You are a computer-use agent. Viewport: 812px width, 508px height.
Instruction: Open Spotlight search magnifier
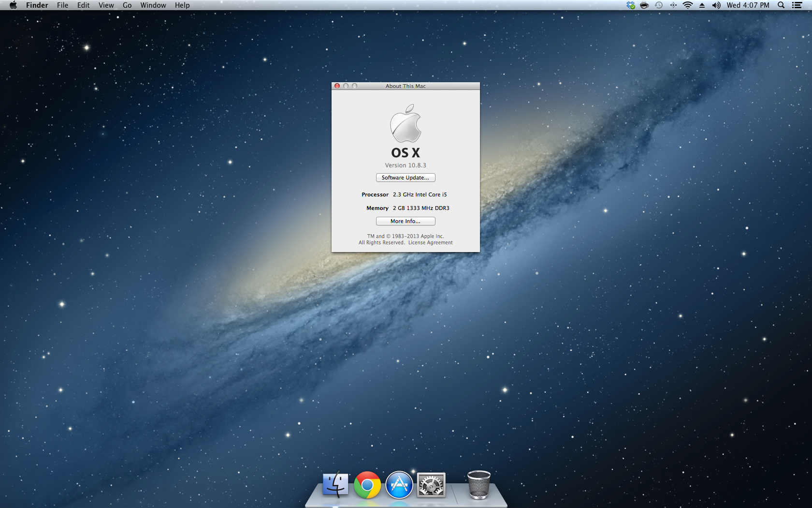point(781,5)
